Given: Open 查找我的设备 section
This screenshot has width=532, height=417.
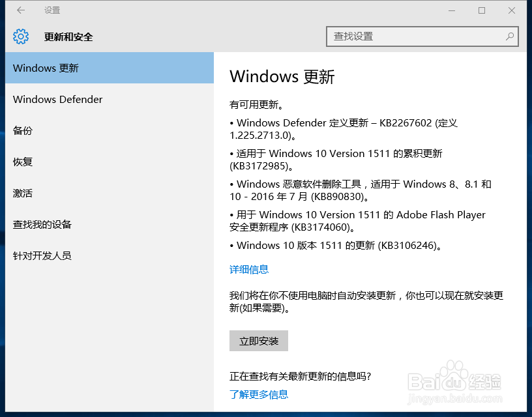Looking at the screenshot, I should 110,224.
